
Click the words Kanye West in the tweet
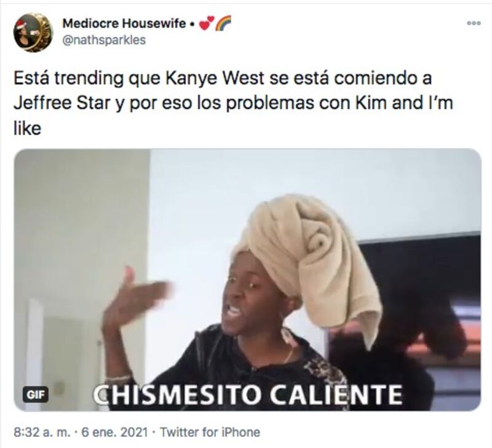pos(214,79)
